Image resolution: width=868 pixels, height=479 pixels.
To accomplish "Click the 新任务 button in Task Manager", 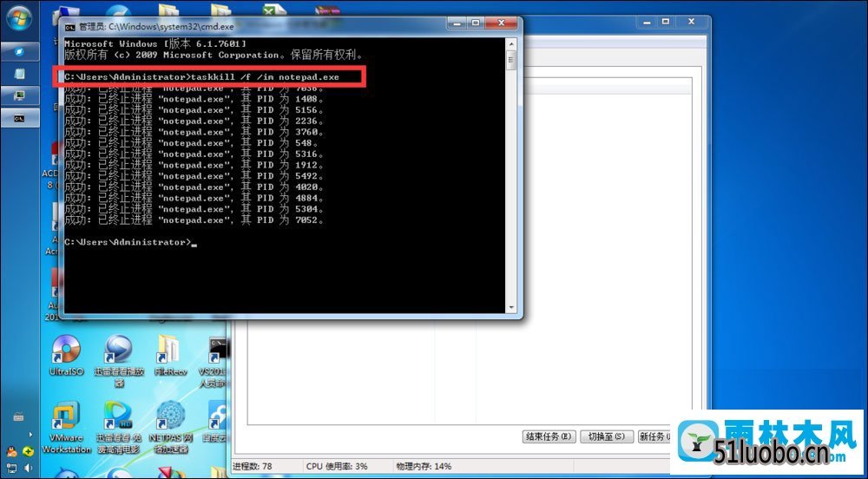I will (655, 436).
